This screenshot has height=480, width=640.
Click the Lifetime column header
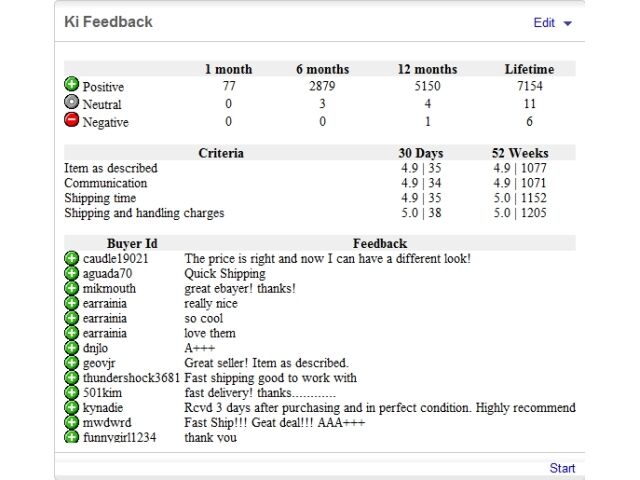[529, 69]
